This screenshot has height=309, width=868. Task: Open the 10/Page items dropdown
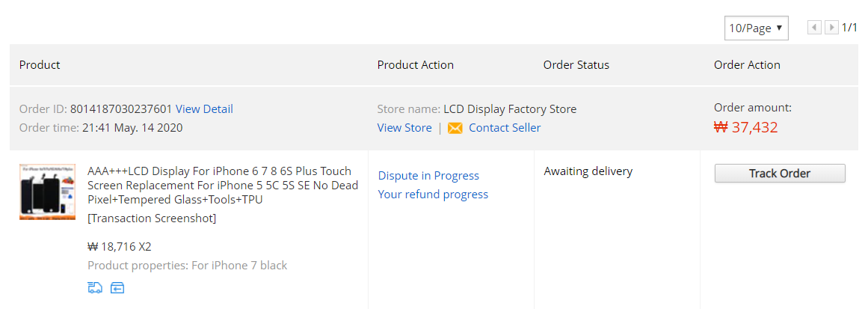pos(756,28)
